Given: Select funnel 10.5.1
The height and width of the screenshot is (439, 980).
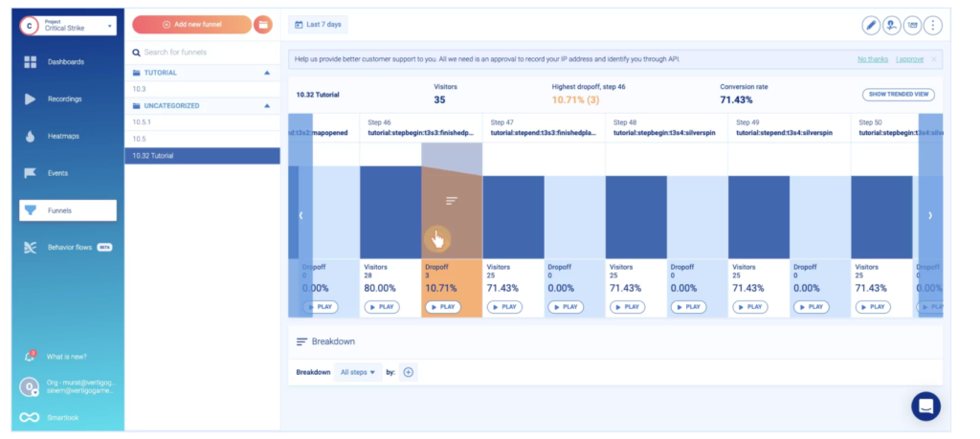Looking at the screenshot, I should tap(202, 122).
